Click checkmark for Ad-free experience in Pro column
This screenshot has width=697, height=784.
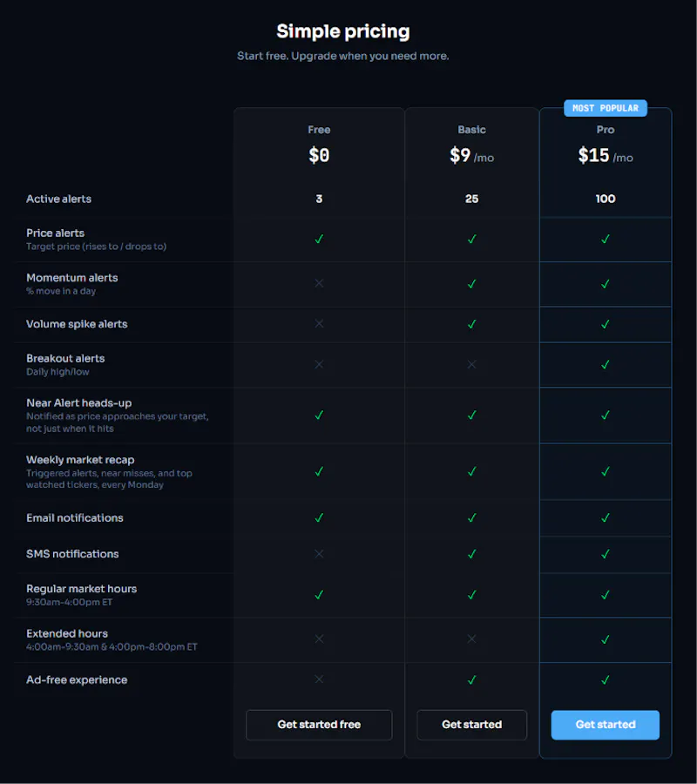tap(605, 680)
